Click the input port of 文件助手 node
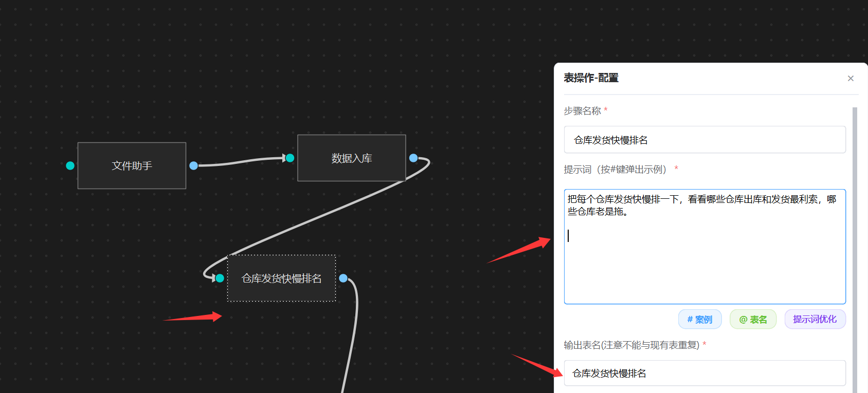868x393 pixels. (70, 165)
